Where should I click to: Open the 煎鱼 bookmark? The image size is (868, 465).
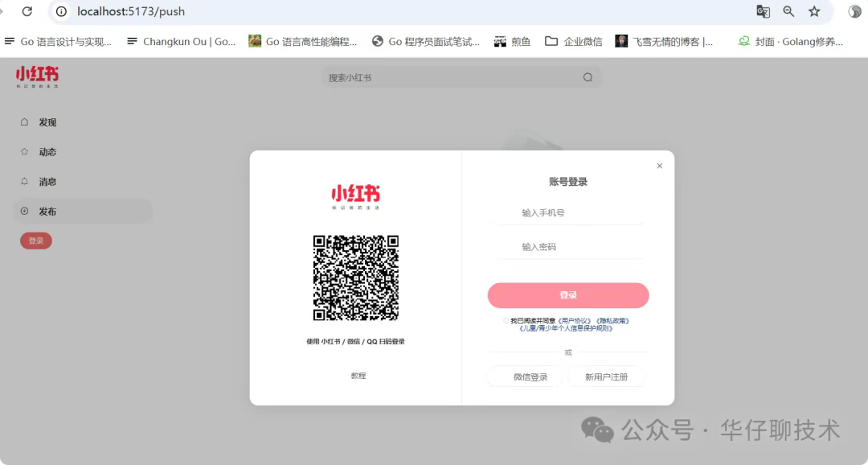[512, 42]
